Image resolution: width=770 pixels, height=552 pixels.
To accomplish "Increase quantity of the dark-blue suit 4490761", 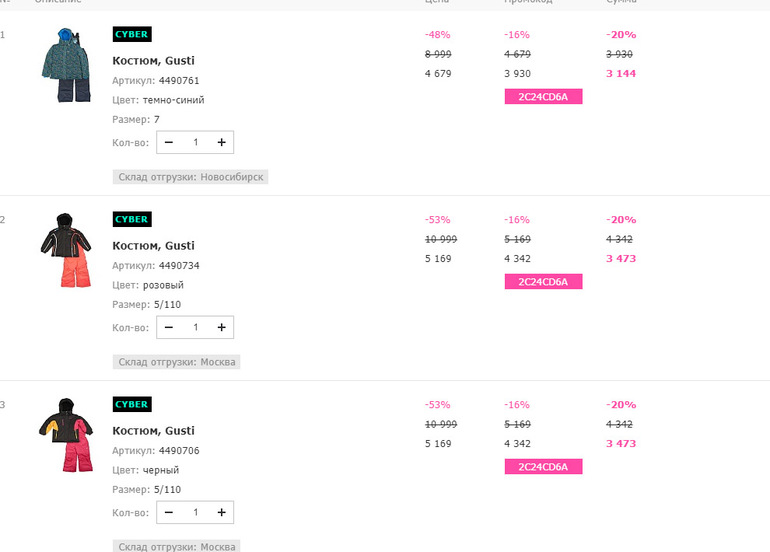I will click(x=221, y=142).
